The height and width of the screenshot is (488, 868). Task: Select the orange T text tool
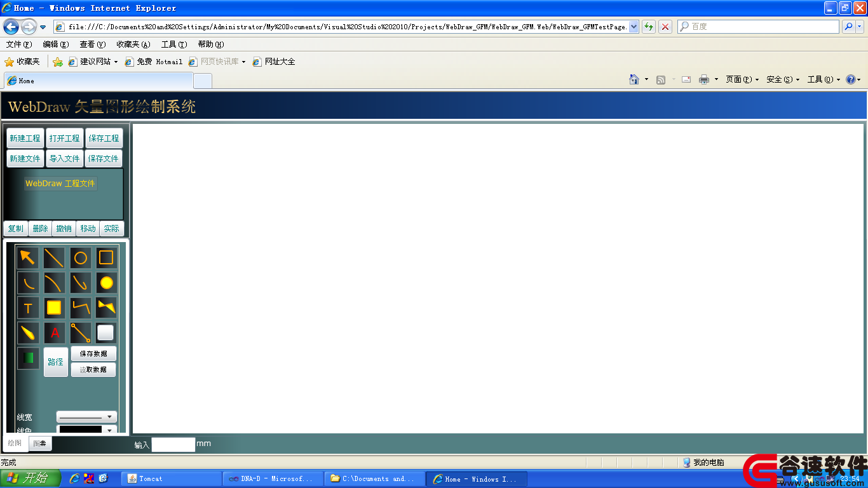coord(28,308)
